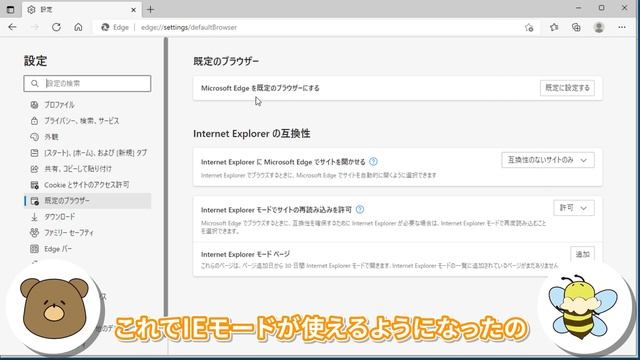The height and width of the screenshot is (360, 640).
Task: Select プロファイル in settings sidebar
Action: coord(87,105)
